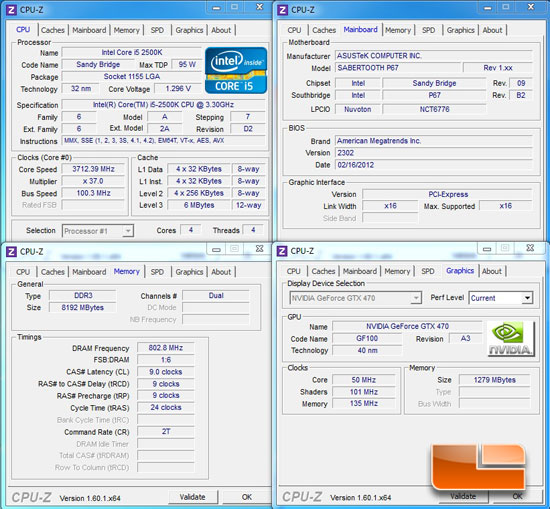
Task: Select SPD tab in Mainboard window
Action: pyautogui.click(x=429, y=30)
